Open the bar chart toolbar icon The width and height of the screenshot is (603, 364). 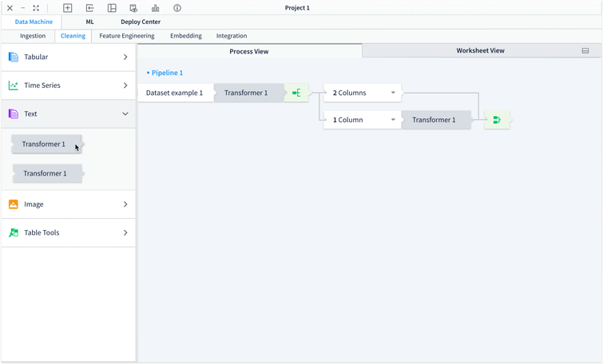pyautogui.click(x=156, y=8)
